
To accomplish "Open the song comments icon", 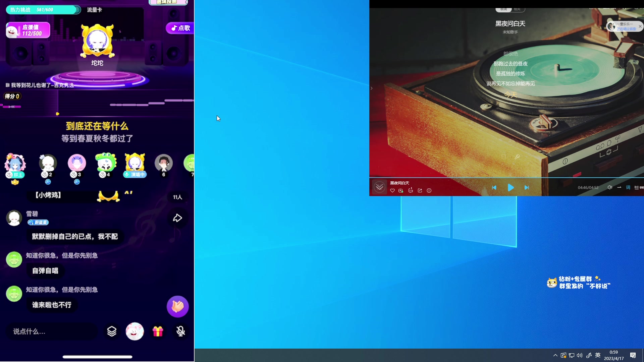I will point(411,191).
